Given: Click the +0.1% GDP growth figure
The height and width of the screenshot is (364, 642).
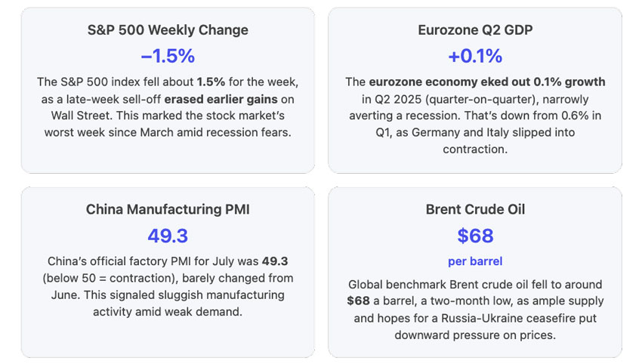Looking at the screenshot, I should coord(474,56).
